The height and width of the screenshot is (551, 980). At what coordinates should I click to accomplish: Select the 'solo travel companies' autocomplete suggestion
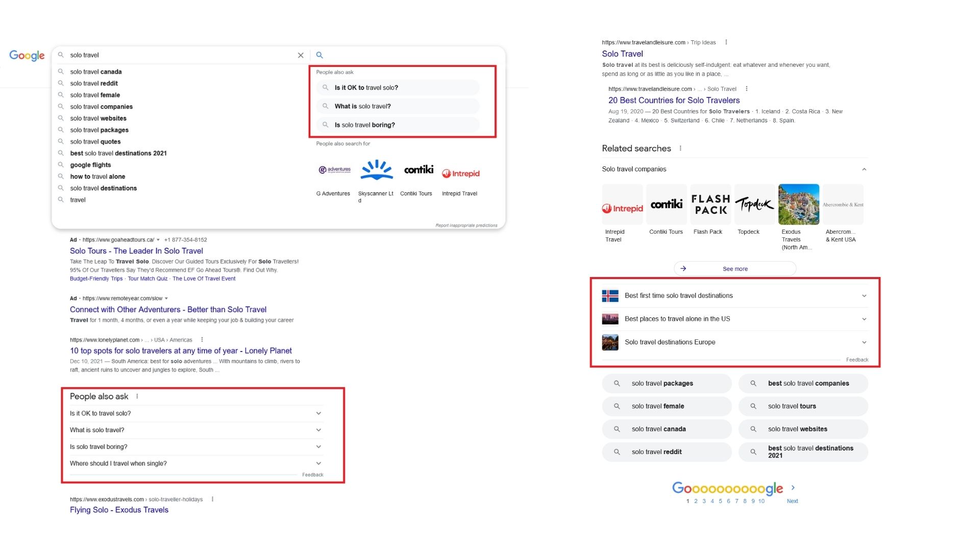point(102,107)
